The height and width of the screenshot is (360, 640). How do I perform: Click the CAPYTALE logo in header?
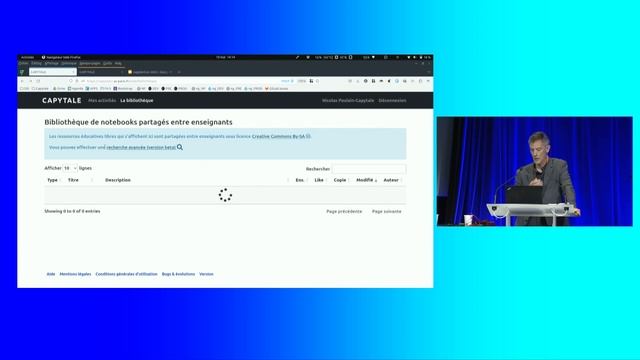pyautogui.click(x=62, y=100)
